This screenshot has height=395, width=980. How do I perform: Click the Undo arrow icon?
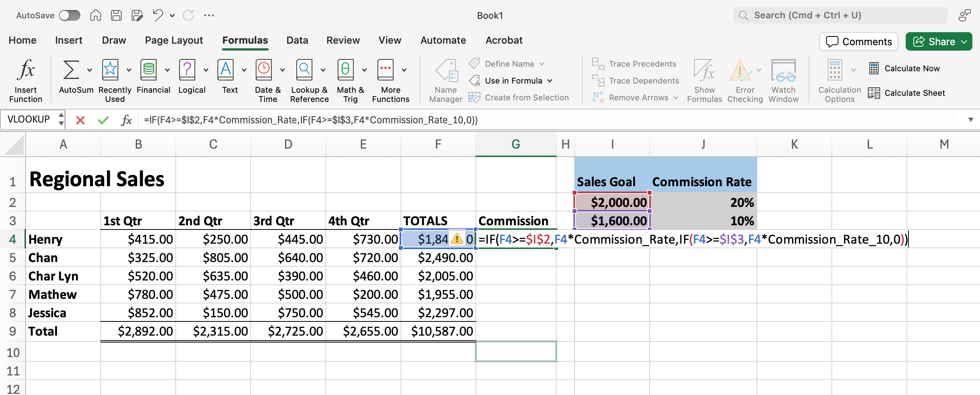[158, 15]
